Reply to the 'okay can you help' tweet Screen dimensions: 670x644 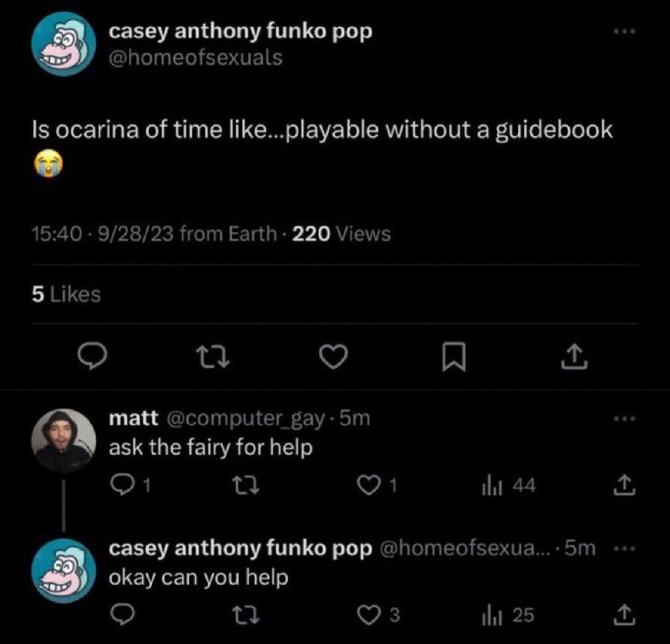(x=123, y=615)
